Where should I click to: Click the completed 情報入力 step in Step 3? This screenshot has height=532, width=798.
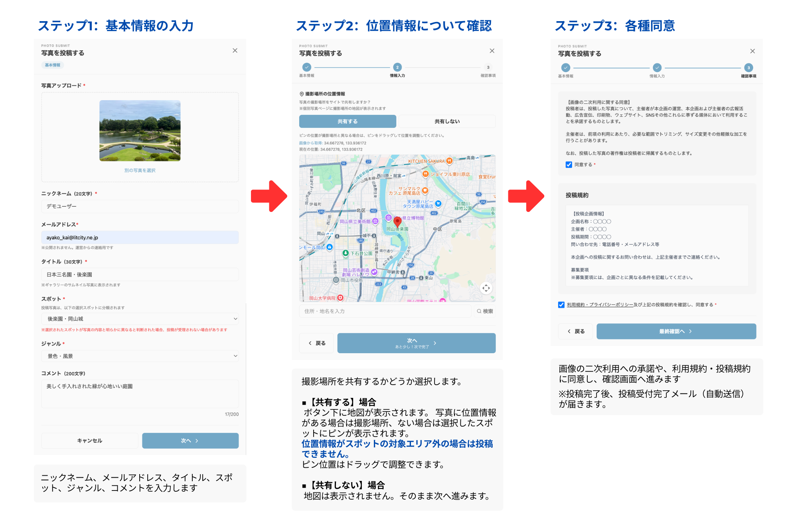pos(657,67)
